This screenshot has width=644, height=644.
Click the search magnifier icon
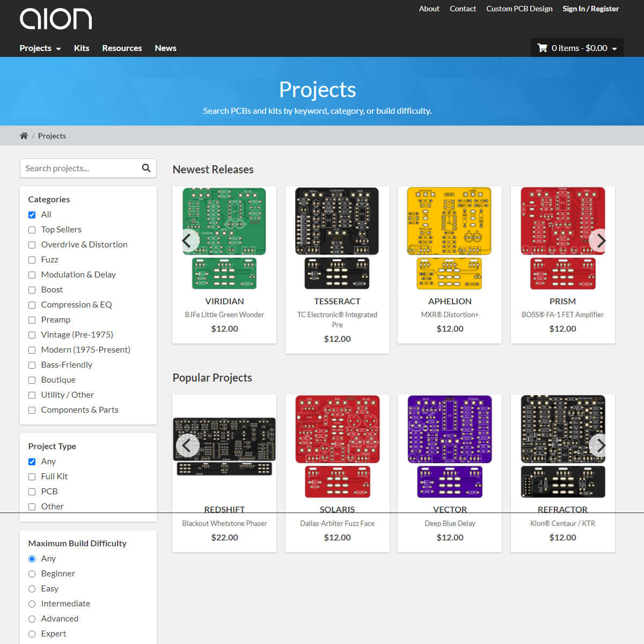(146, 168)
